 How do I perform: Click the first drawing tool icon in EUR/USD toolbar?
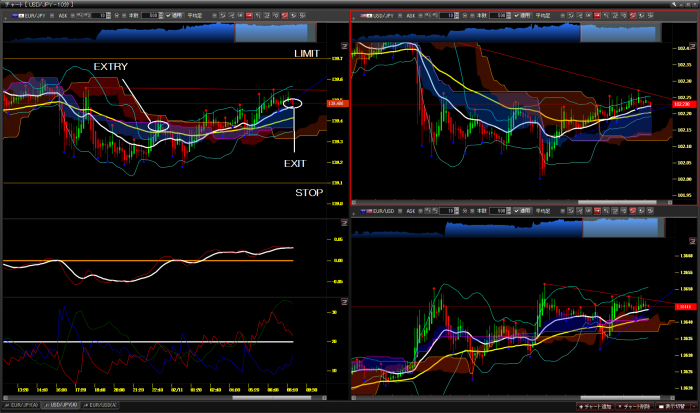coord(570,210)
